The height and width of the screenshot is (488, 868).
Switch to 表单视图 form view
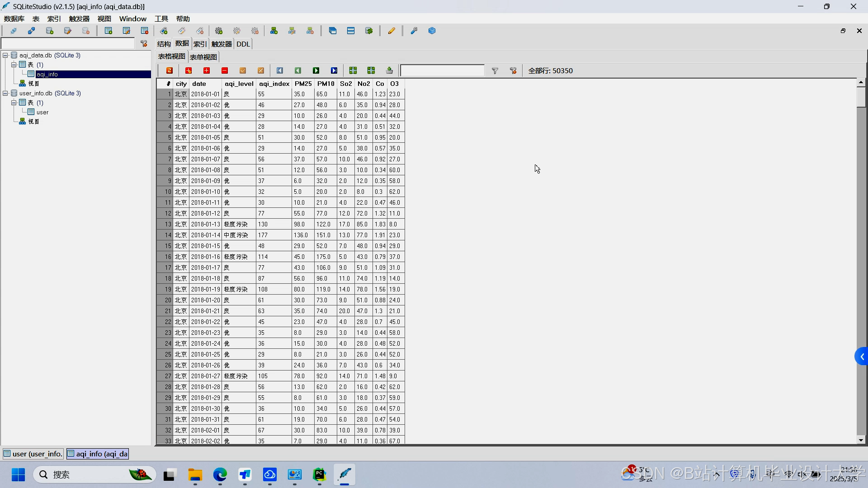[203, 57]
